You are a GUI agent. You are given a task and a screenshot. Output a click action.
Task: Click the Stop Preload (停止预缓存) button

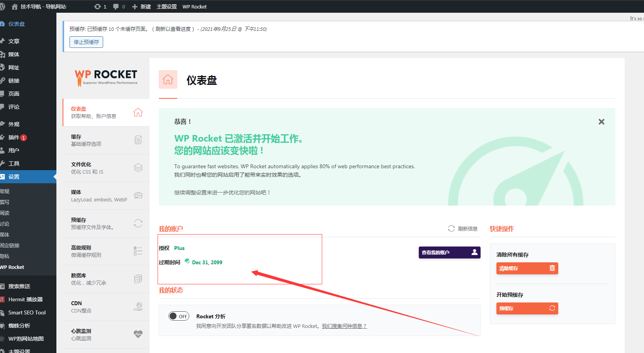pos(86,42)
